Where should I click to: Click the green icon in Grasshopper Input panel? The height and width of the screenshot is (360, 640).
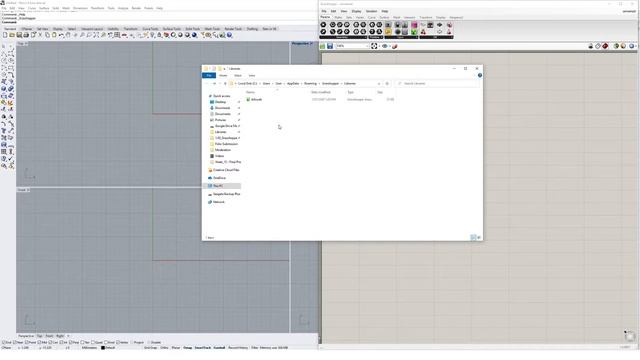pos(414,32)
